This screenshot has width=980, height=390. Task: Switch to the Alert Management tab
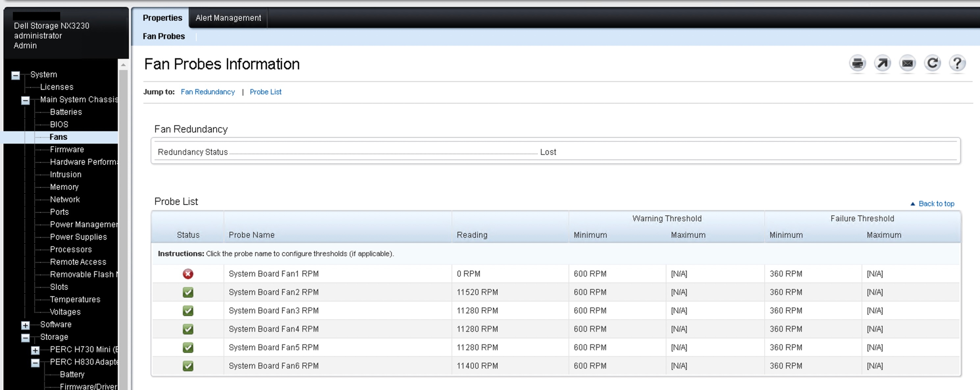228,17
